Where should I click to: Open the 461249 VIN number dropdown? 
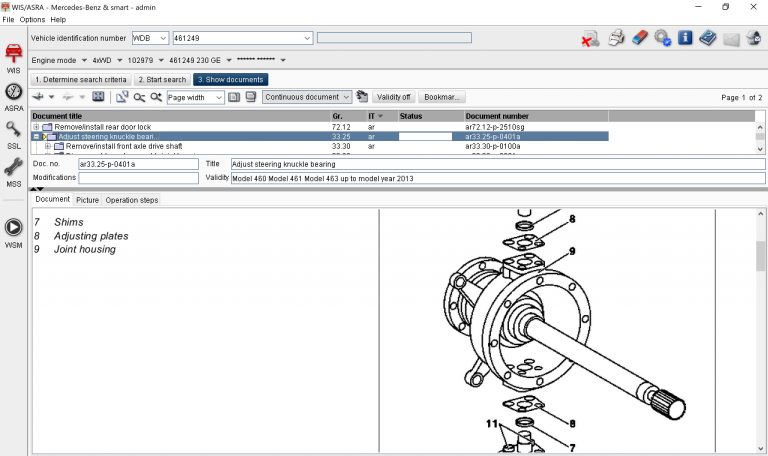tap(307, 38)
